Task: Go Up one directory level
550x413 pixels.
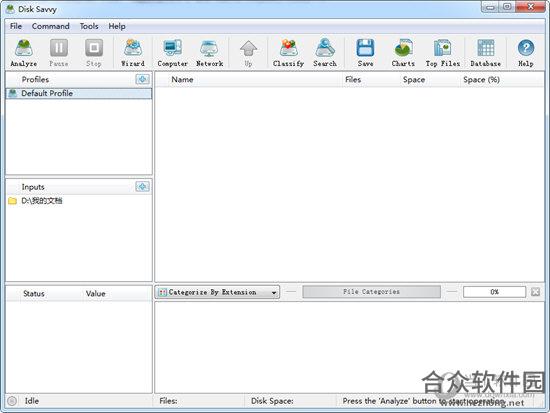Action: coord(248,53)
